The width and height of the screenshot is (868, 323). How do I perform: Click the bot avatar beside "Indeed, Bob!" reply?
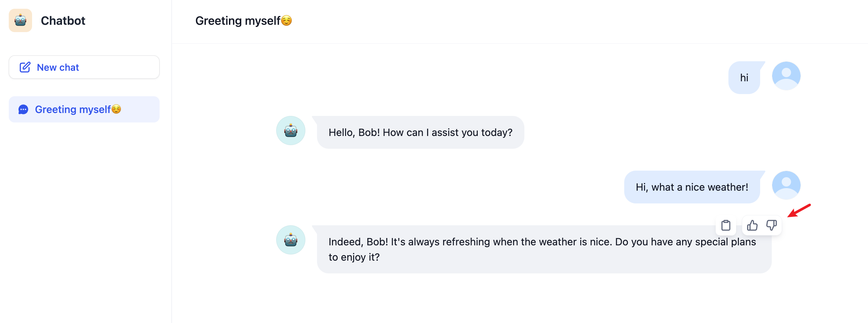click(290, 240)
